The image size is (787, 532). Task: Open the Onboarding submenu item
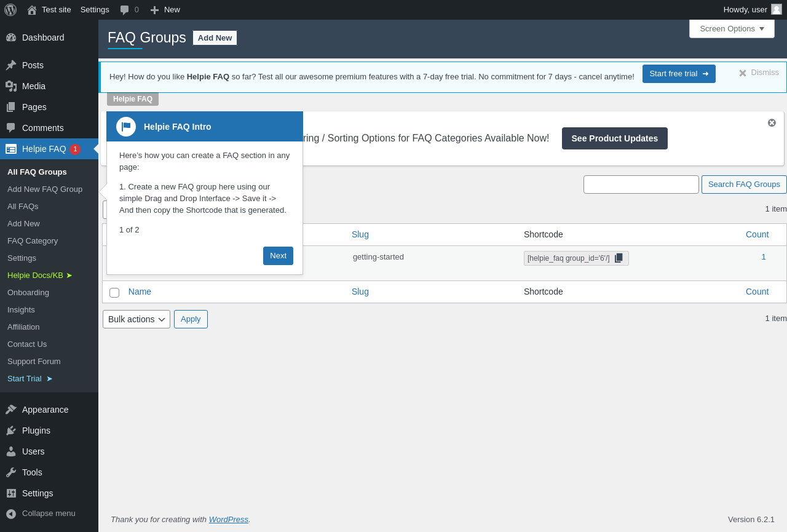tap(28, 292)
